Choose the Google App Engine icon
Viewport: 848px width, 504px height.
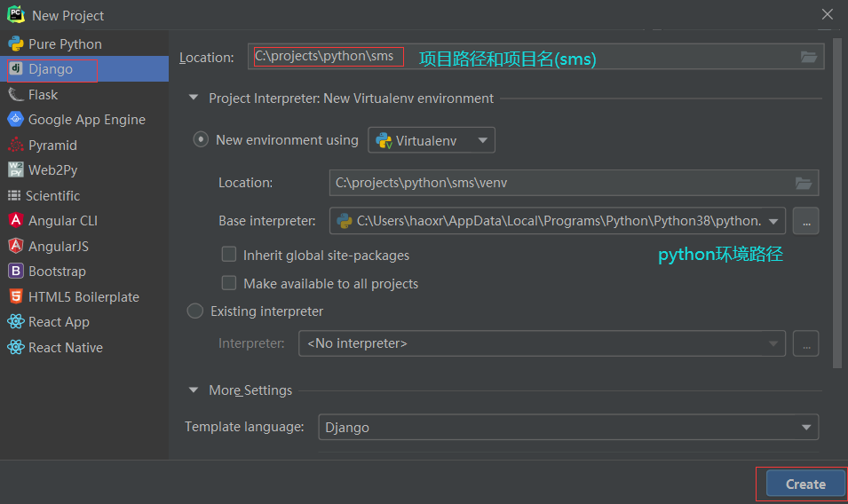pos(15,120)
